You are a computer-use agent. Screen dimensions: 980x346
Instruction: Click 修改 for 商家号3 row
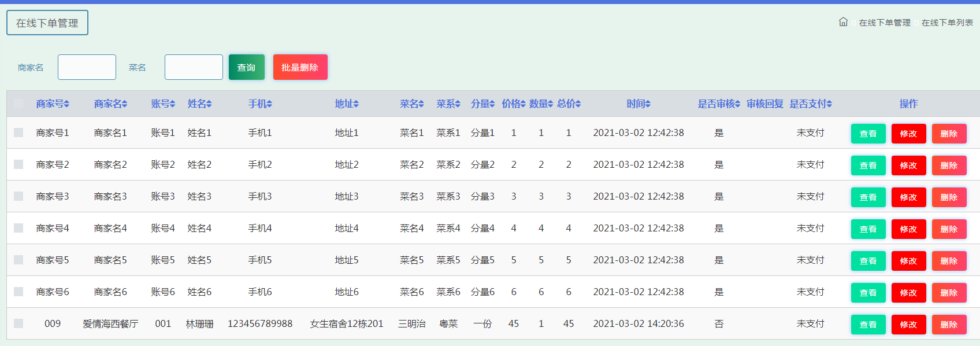pos(909,197)
